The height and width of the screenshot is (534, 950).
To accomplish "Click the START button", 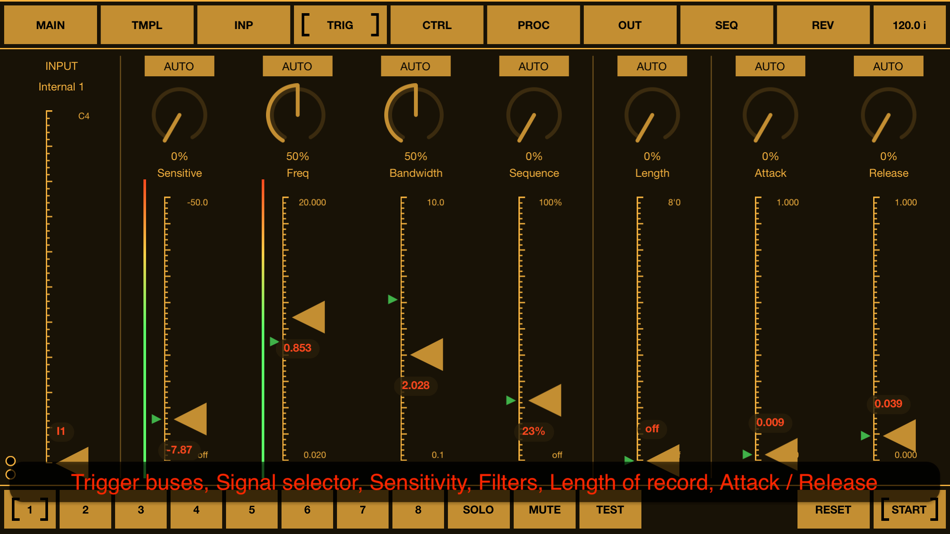I will pyautogui.click(x=909, y=510).
